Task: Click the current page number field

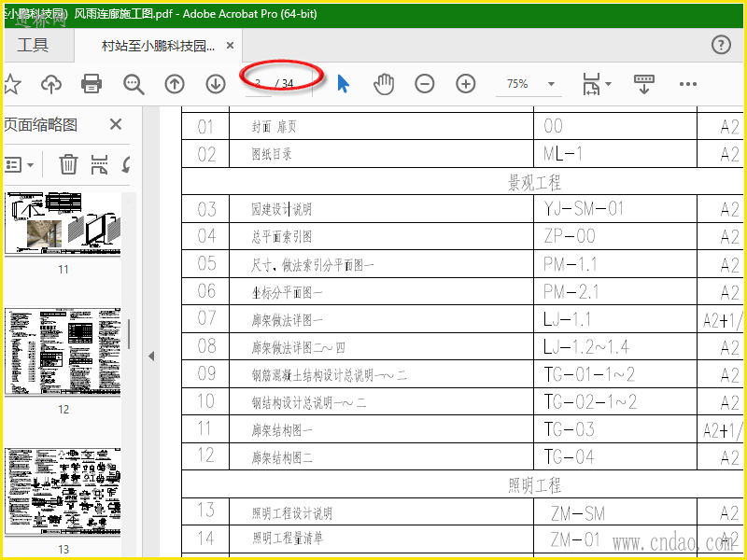Action: (x=259, y=84)
